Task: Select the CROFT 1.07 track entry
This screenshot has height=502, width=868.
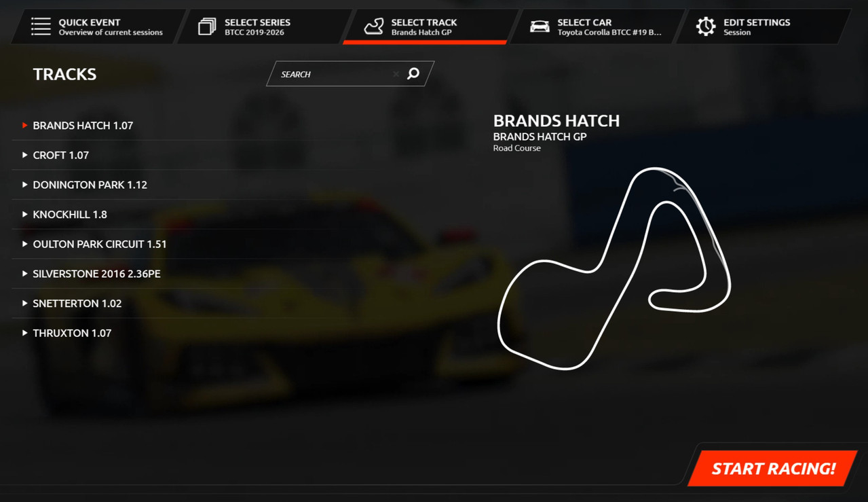Action: pos(60,155)
